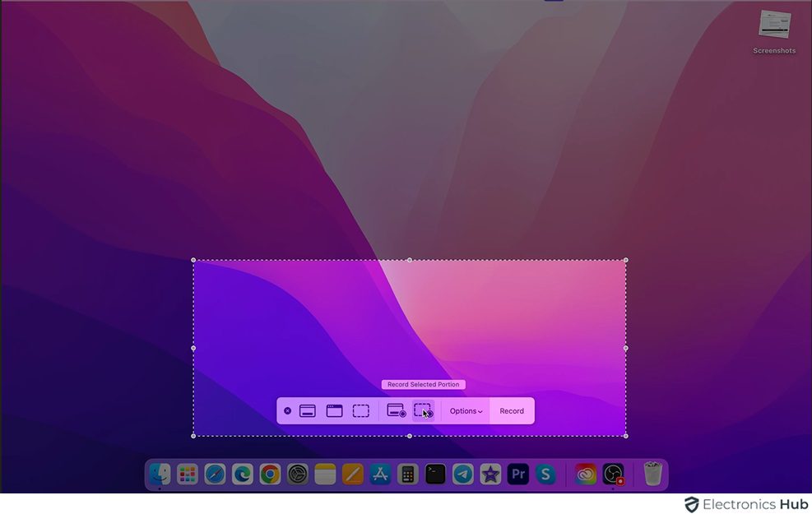
Task: Open Telegram from the dock
Action: [x=463, y=474]
